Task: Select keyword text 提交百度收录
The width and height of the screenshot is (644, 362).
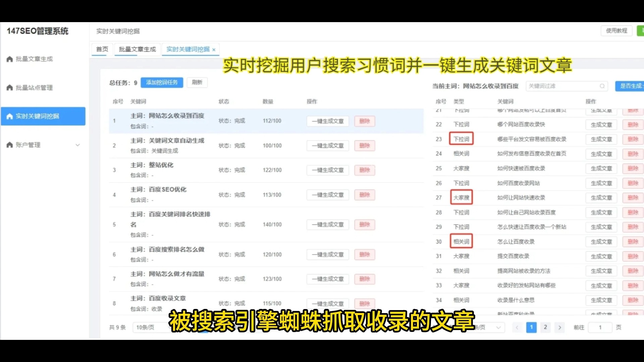Action: pyautogui.click(x=513, y=256)
